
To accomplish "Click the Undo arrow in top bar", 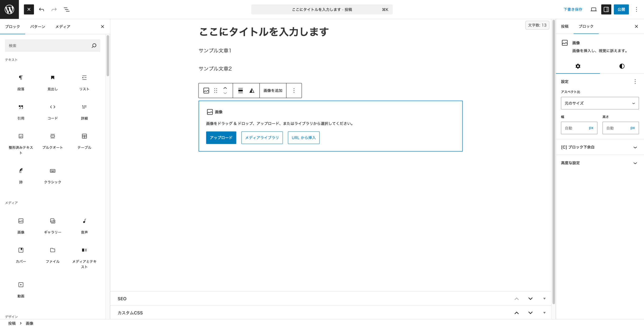I will pyautogui.click(x=42, y=10).
